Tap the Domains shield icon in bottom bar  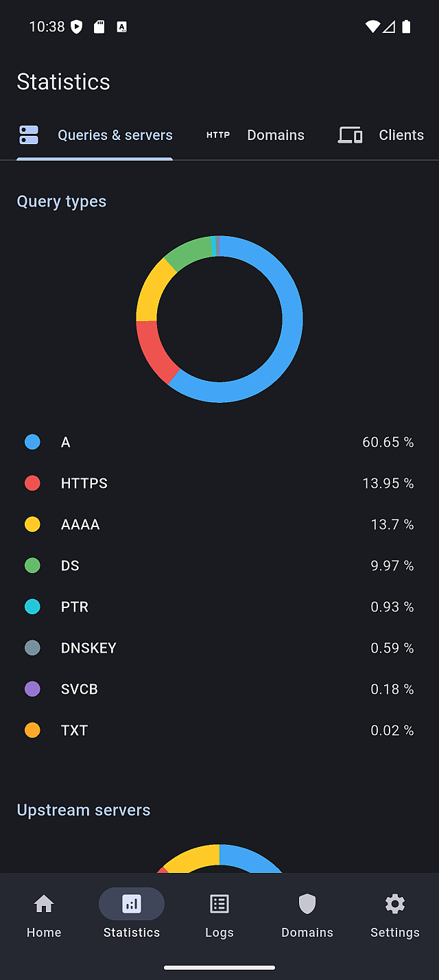[307, 904]
